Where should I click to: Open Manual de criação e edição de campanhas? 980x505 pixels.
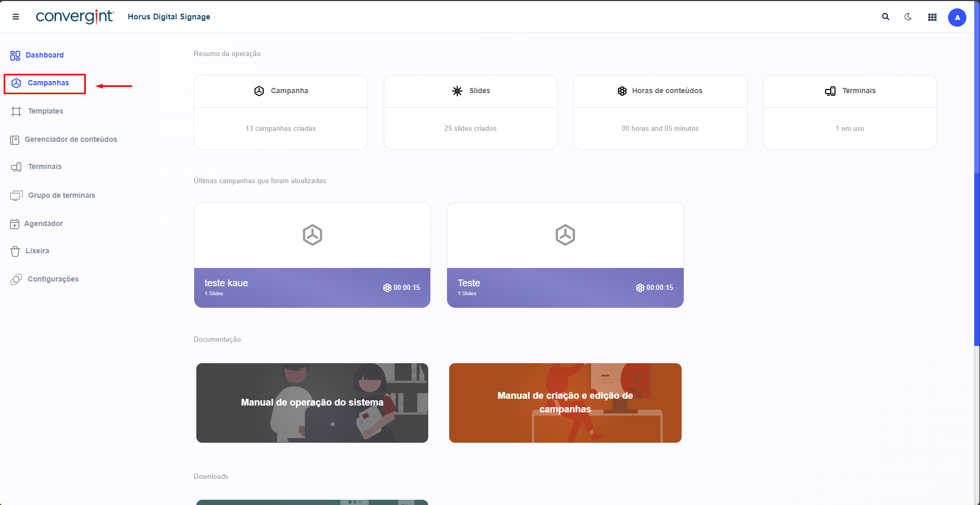[x=565, y=402]
